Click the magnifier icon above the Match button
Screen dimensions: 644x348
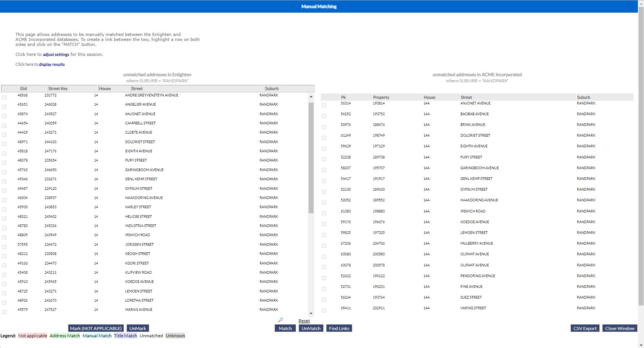280,320
